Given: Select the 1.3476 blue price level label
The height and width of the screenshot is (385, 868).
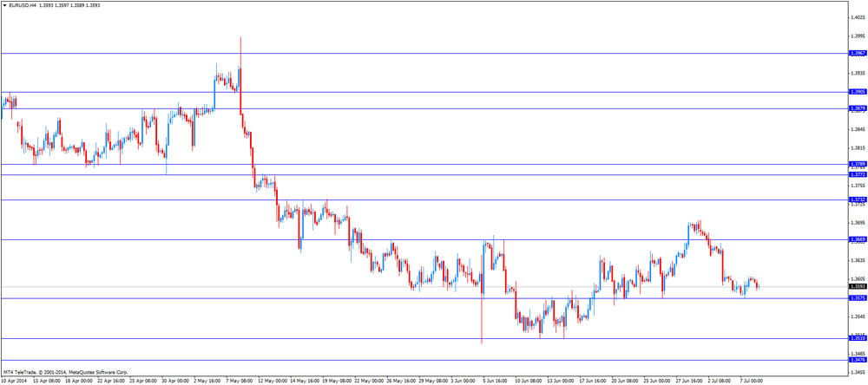Looking at the screenshot, I should click(x=857, y=360).
